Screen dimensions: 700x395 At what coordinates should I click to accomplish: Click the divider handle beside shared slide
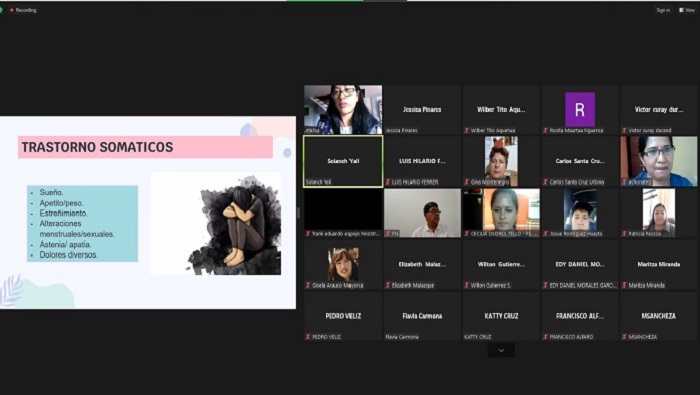(299, 212)
